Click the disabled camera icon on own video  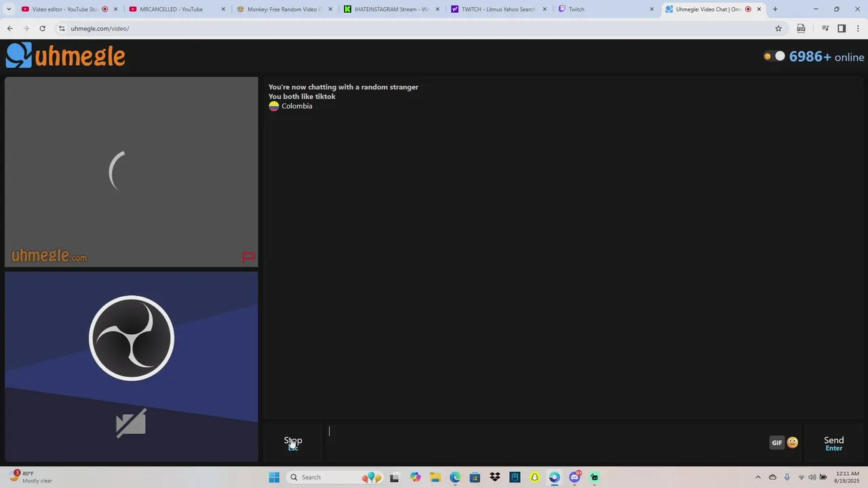click(x=131, y=423)
